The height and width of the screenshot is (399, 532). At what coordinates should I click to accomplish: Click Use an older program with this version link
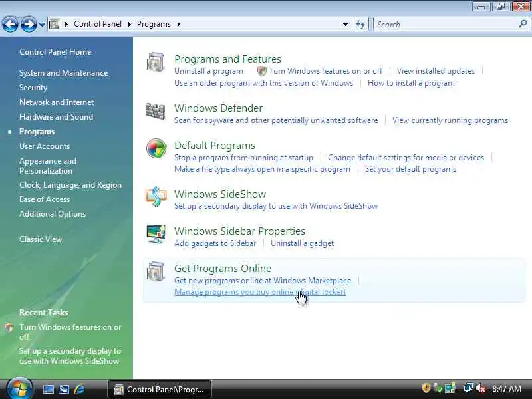pos(263,83)
